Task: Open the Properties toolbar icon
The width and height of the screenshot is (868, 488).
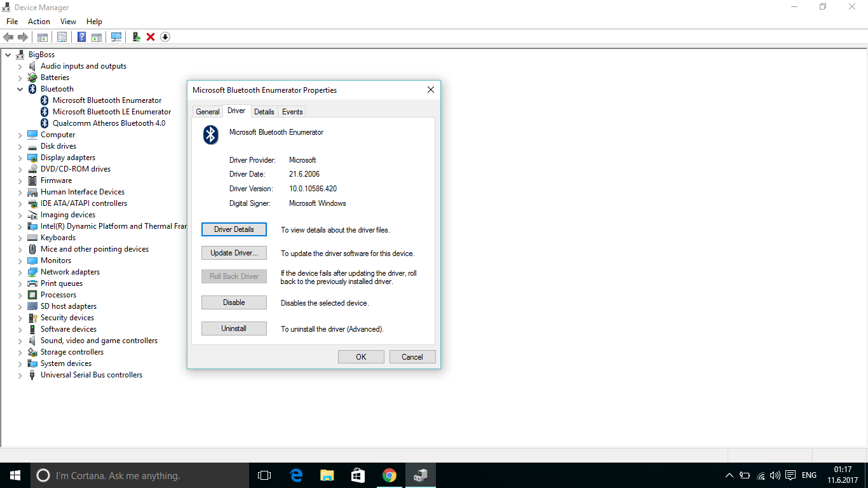Action: (x=62, y=37)
